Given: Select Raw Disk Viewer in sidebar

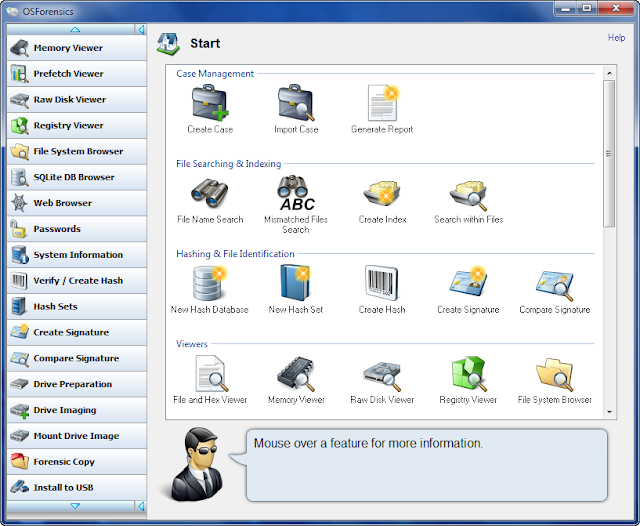Looking at the screenshot, I should click(x=77, y=99).
